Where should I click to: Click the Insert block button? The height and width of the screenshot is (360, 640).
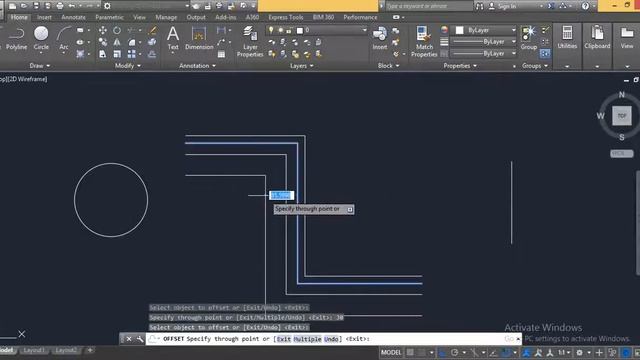tap(380, 38)
